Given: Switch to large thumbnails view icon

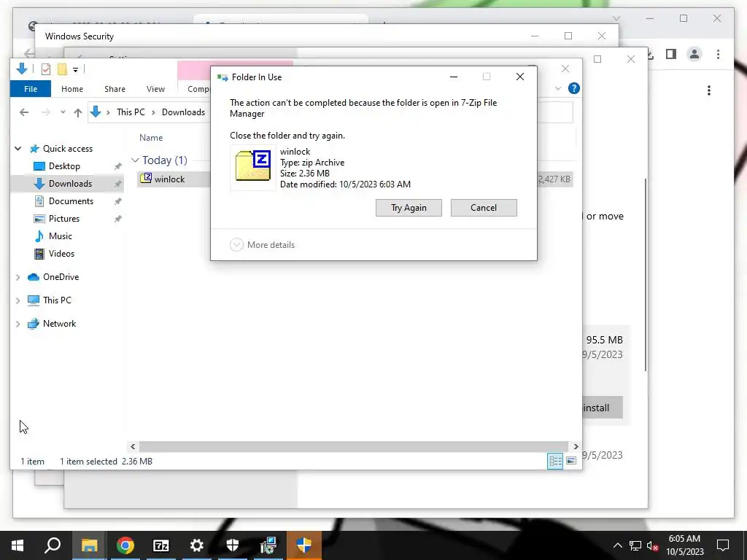Looking at the screenshot, I should tap(571, 461).
